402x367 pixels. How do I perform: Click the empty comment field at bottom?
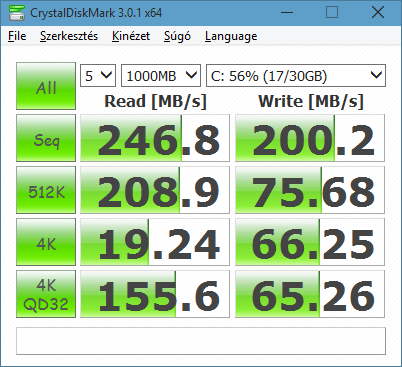(x=201, y=341)
